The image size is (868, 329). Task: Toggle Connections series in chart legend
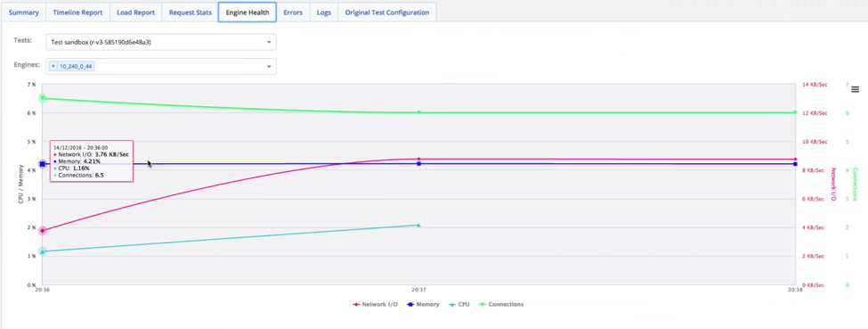(x=501, y=304)
